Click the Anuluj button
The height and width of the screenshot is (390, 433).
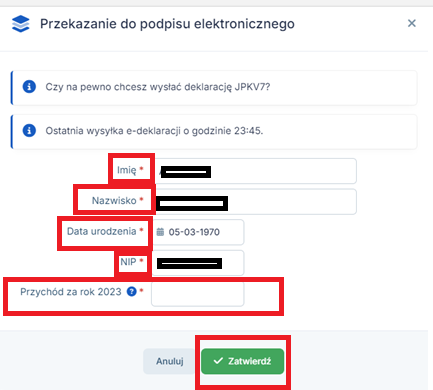[x=170, y=361]
